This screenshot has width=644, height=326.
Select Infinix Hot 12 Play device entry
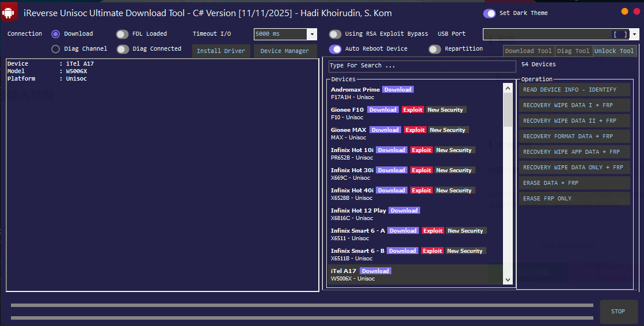(x=416, y=214)
